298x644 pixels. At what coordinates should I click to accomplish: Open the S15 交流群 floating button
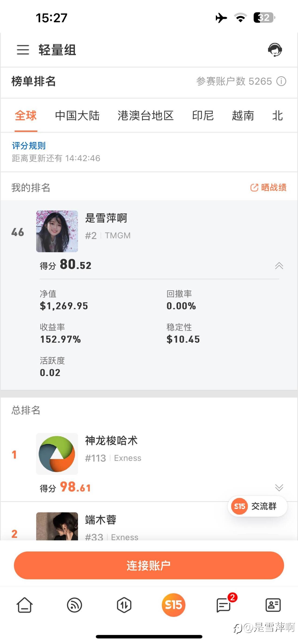tap(257, 506)
